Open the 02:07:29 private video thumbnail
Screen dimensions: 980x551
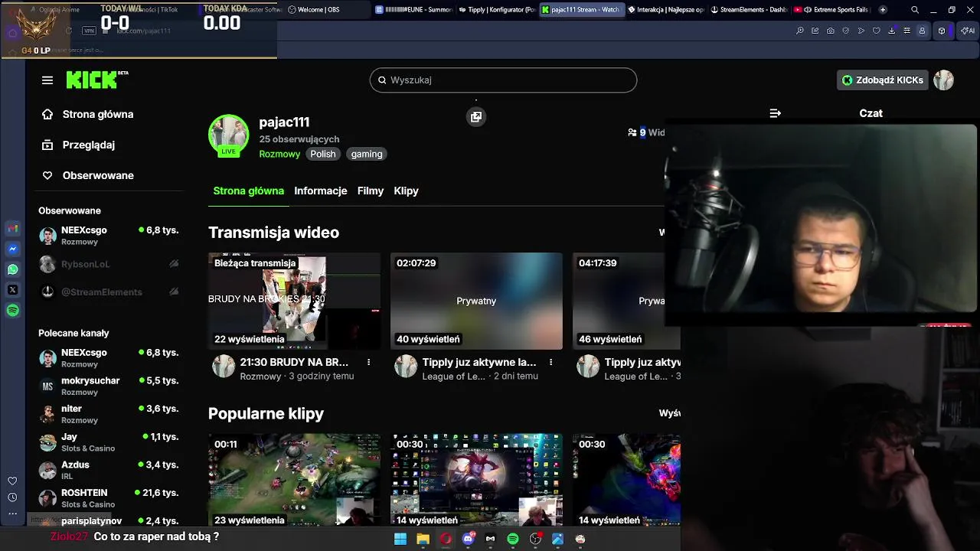coord(476,301)
